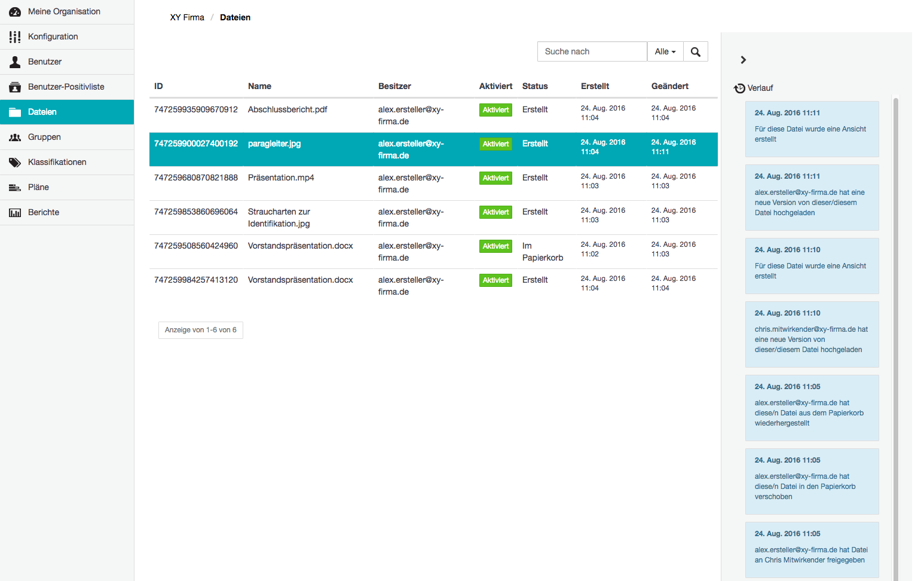Click ID 747259508560424960 cell
This screenshot has height=581, width=924.
click(x=196, y=246)
